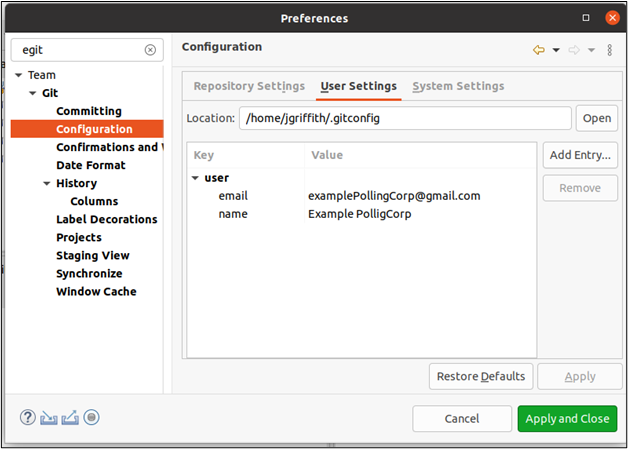This screenshot has width=628, height=449.
Task: Click the yellow back navigation arrow
Action: (x=539, y=50)
